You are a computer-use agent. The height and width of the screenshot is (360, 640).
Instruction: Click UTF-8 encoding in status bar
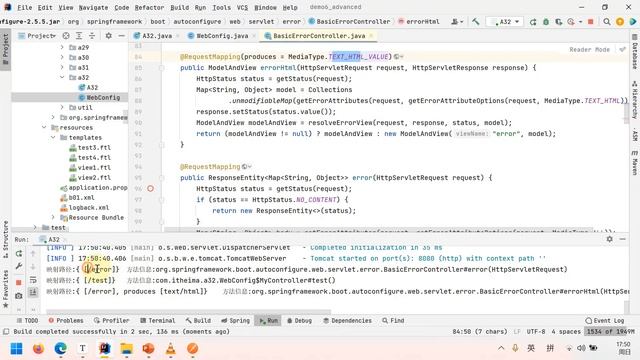[x=536, y=332]
